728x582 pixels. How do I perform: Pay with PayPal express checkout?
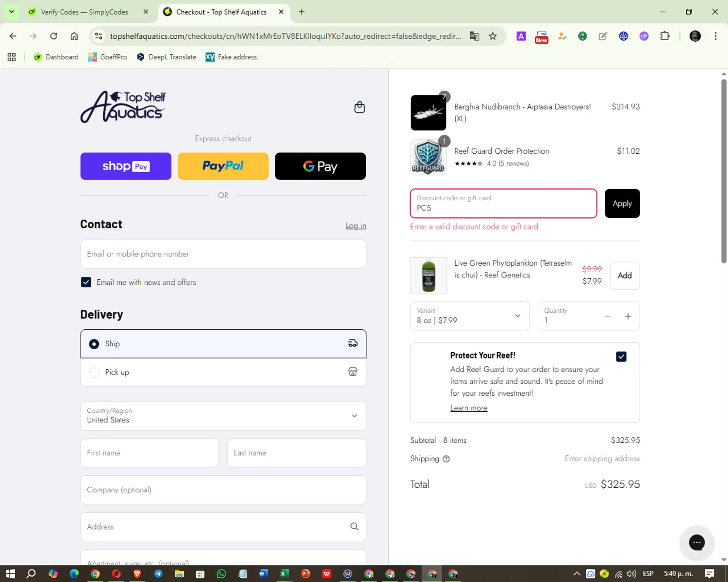[x=223, y=166]
